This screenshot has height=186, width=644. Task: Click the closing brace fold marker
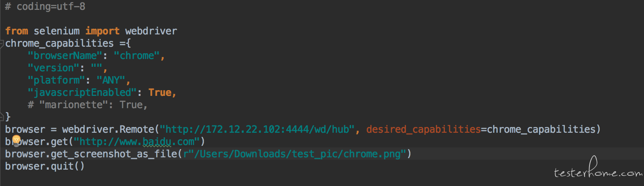pos(2,117)
